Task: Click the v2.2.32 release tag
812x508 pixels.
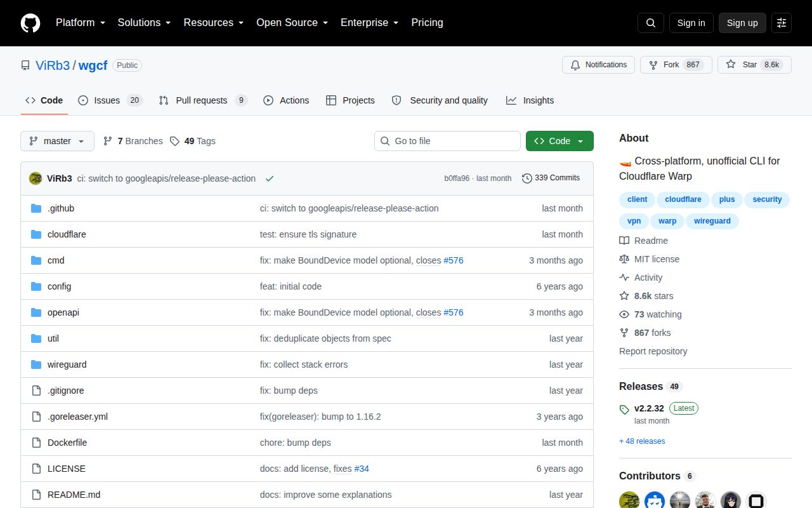Action: pyautogui.click(x=649, y=408)
